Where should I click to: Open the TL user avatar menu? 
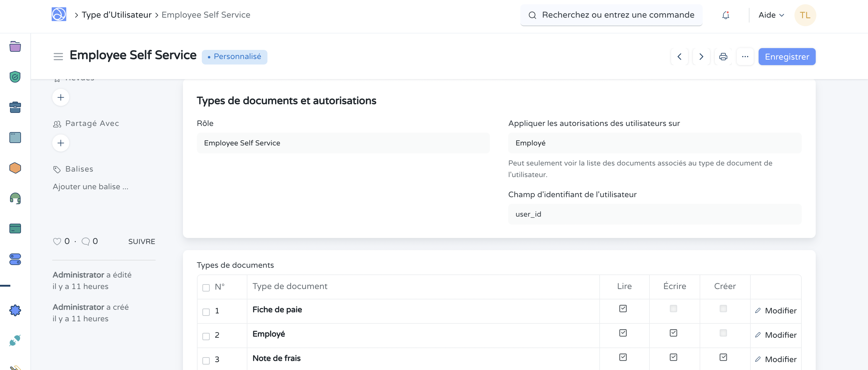coord(805,15)
